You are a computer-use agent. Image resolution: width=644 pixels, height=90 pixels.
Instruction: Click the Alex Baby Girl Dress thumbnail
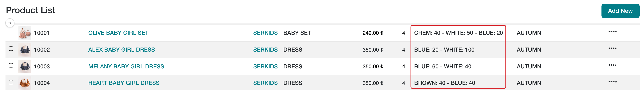25,50
